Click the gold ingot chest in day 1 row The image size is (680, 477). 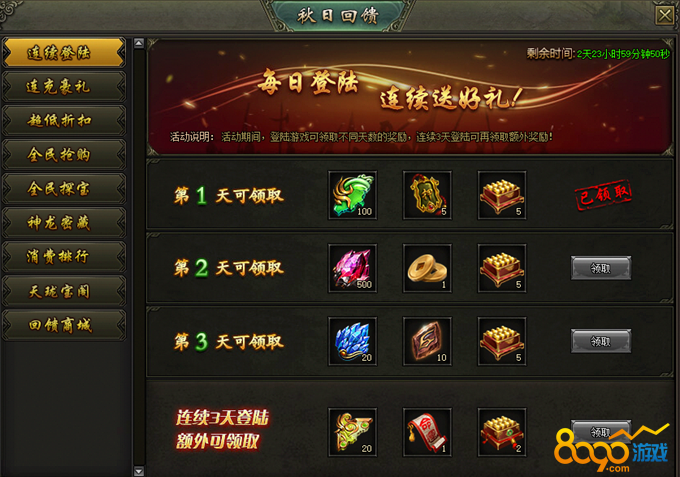502,195
